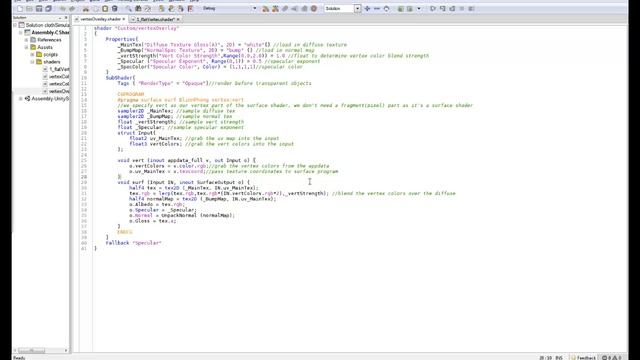Click the References node icon
Image resolution: width=640 pixels, height=360 pixels.
click(33, 40)
